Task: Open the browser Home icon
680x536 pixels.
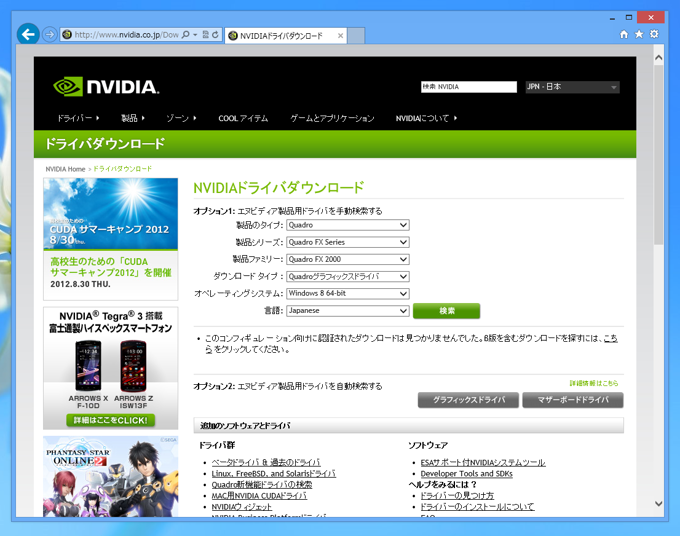Action: pos(624,34)
